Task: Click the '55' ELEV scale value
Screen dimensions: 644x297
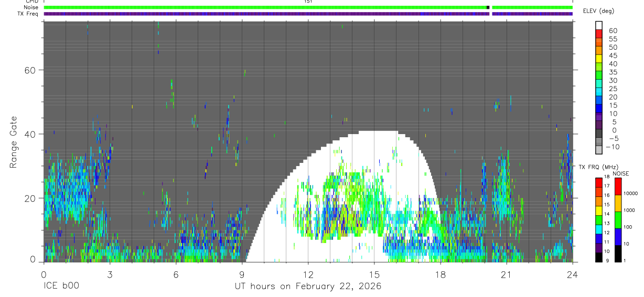Action: pos(613,39)
